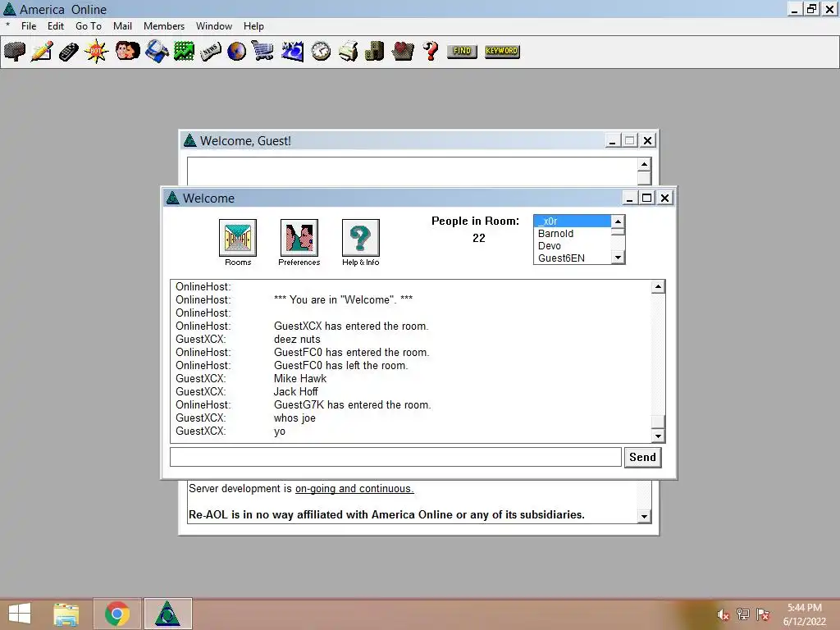This screenshot has height=630, width=840.
Task: Click the "deez nuts" chat message
Action: [297, 339]
